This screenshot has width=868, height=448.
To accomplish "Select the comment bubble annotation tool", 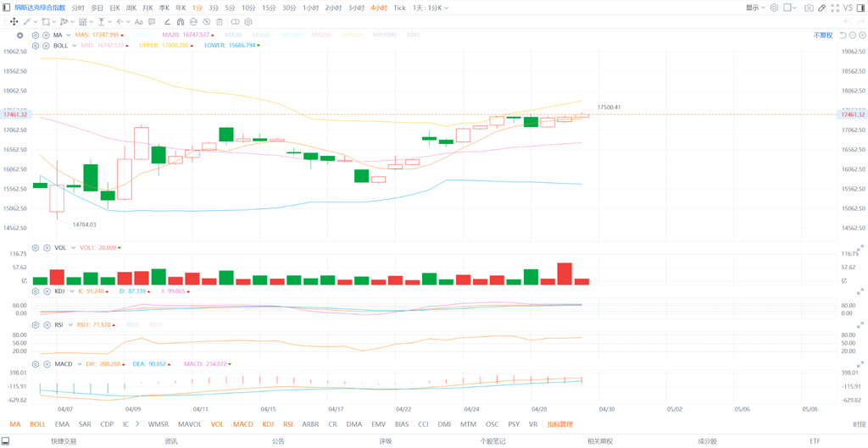I will coord(152,21).
